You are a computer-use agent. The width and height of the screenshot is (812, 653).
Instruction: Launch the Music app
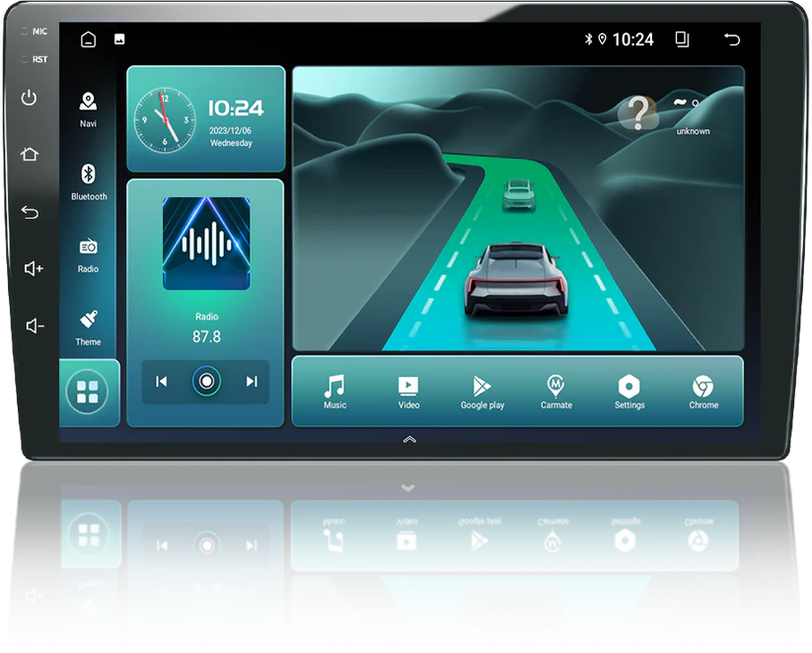click(x=334, y=391)
